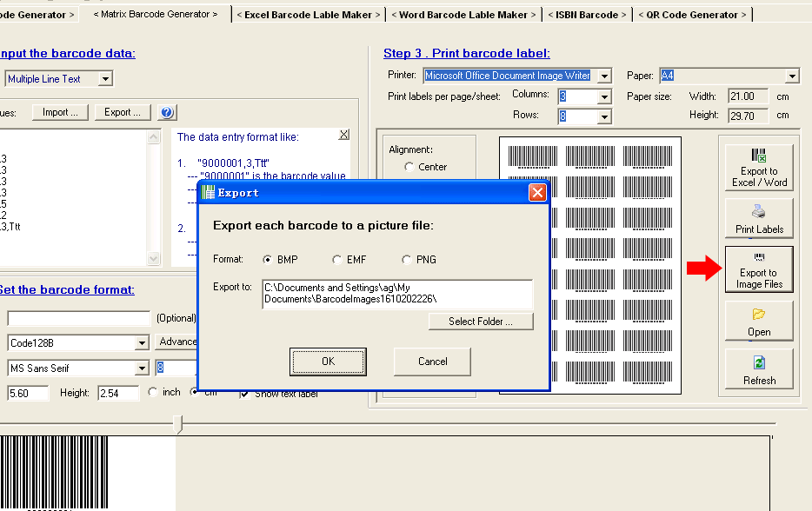Viewport: 812px width, 511px height.
Task: Click the Export to Image Files icon
Action: pyautogui.click(x=757, y=269)
